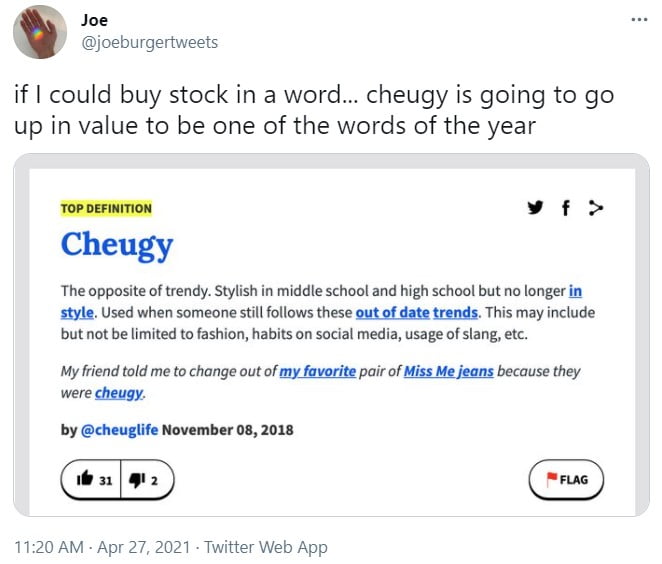
Task: Share definition via the Facebook icon
Action: 566,208
